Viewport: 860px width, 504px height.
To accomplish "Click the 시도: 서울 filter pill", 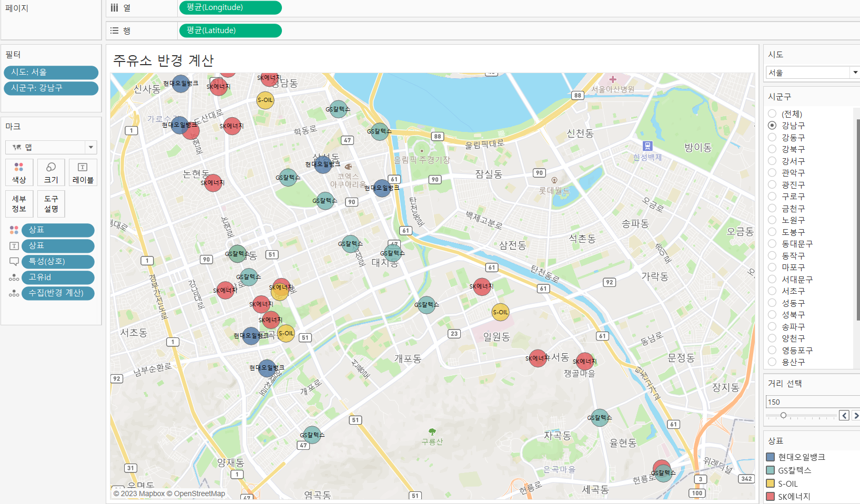I will 51,73.
